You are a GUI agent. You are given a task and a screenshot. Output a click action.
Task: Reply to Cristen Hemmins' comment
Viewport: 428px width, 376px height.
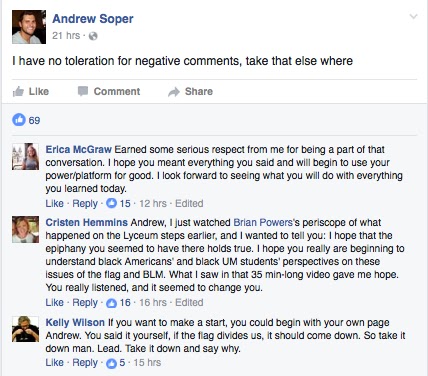pyautogui.click(x=85, y=303)
